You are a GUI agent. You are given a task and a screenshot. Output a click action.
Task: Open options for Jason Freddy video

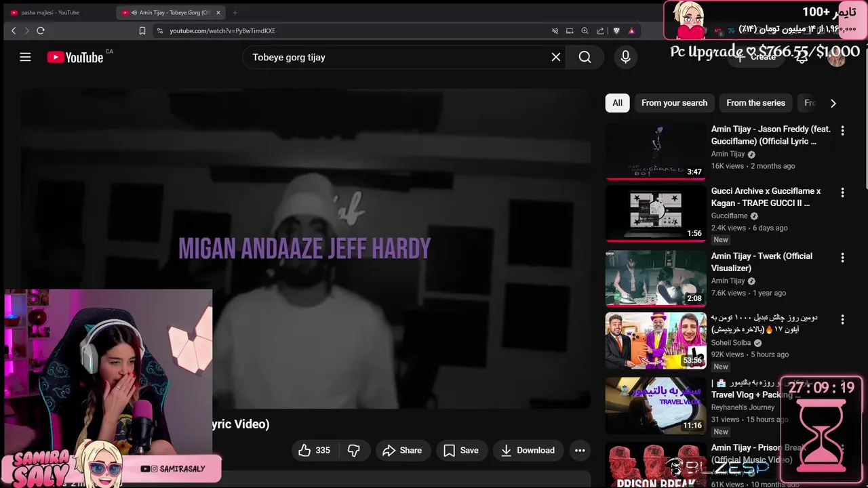[842, 130]
